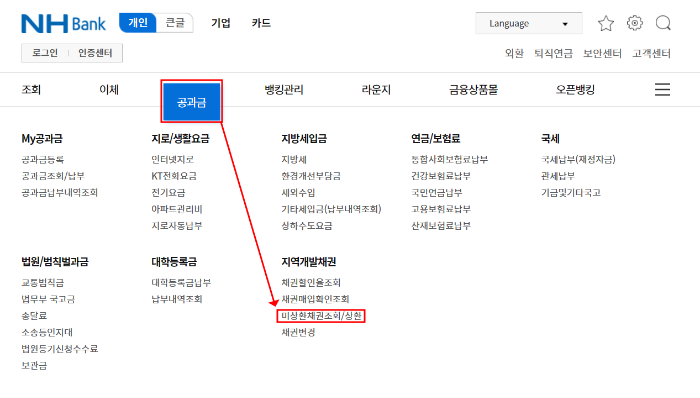700x398 pixels.
Task: Click the 연금/보험료 section heading
Action: point(435,138)
